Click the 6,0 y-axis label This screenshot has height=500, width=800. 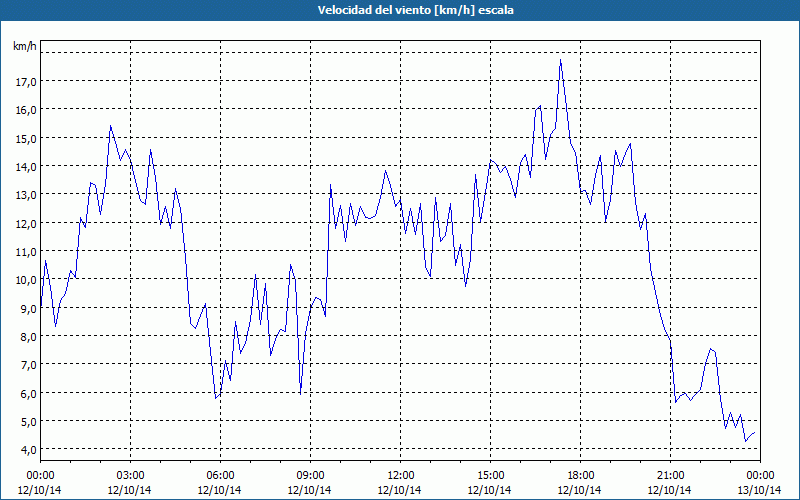coord(29,393)
